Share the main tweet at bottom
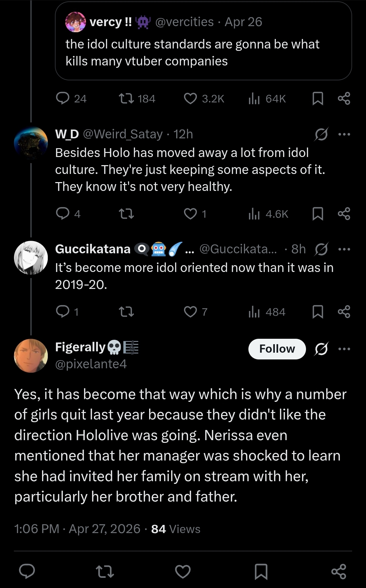This screenshot has width=366, height=588. 339,572
